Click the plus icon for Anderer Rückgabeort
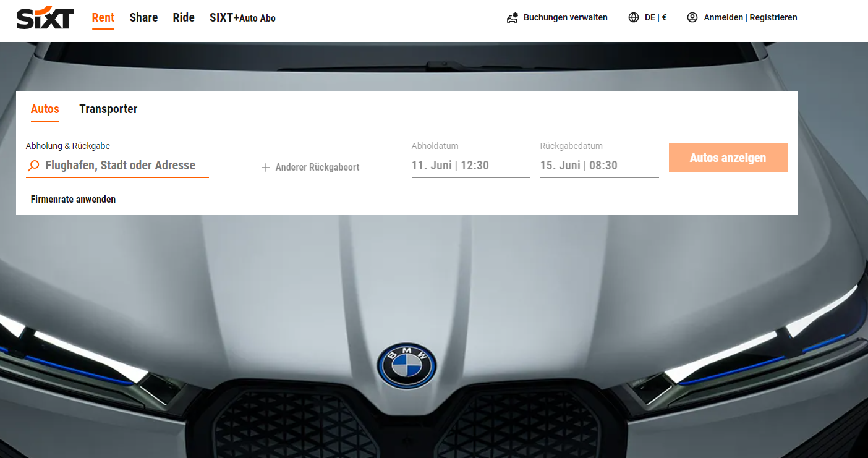868x458 pixels. pyautogui.click(x=266, y=168)
